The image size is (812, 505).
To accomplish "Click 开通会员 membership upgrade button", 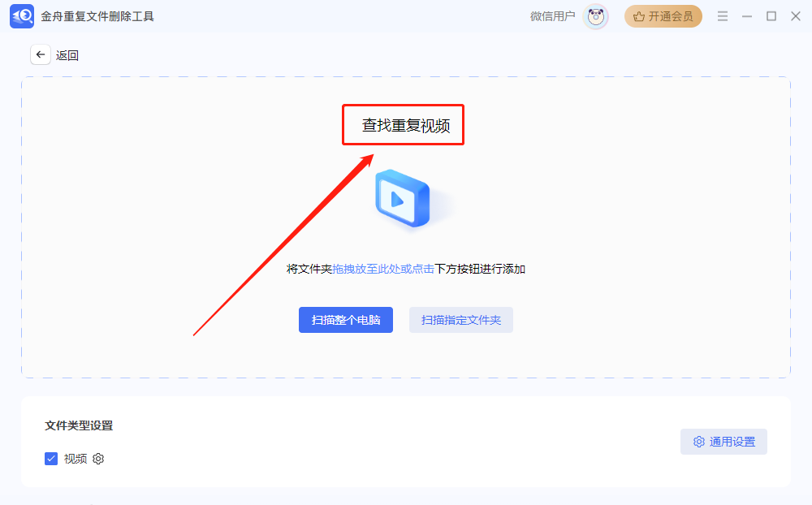I will click(663, 15).
